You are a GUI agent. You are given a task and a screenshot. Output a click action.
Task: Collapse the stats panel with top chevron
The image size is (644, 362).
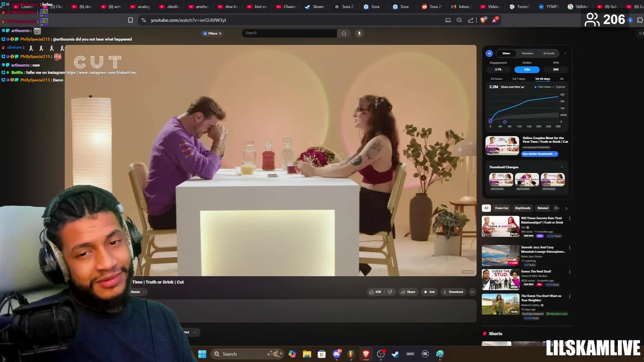tap(565, 53)
